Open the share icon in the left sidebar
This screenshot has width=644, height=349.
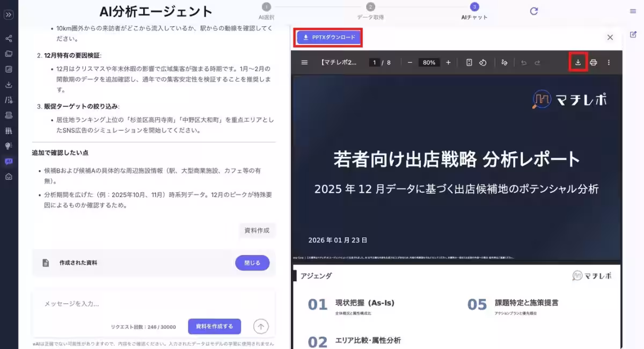coord(8,39)
